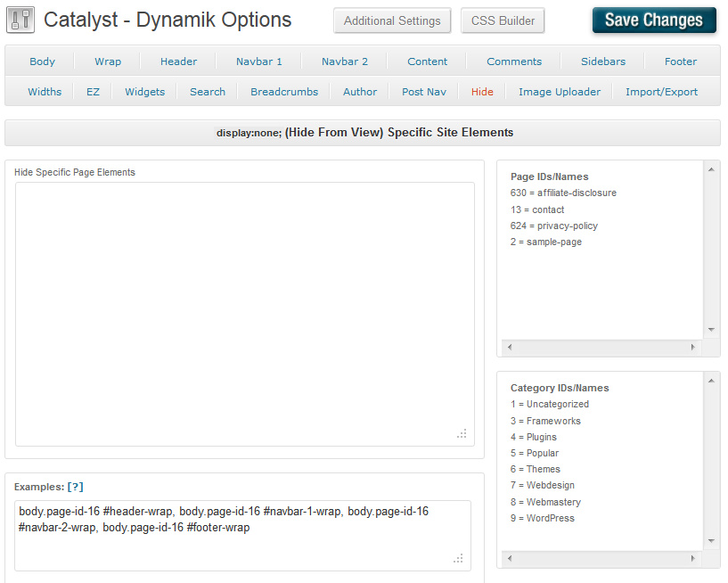Image resolution: width=728 pixels, height=583 pixels.
Task: Open the Breadcrumbs options tab
Action: point(284,92)
